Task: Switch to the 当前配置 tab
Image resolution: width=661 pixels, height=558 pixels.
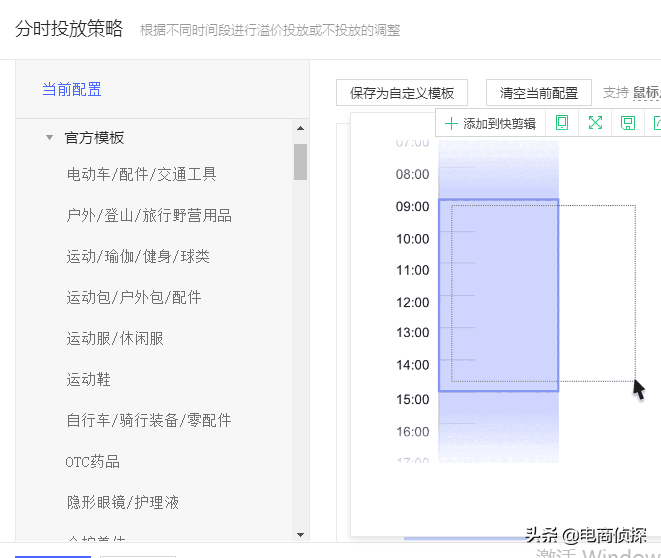Action: [x=72, y=89]
